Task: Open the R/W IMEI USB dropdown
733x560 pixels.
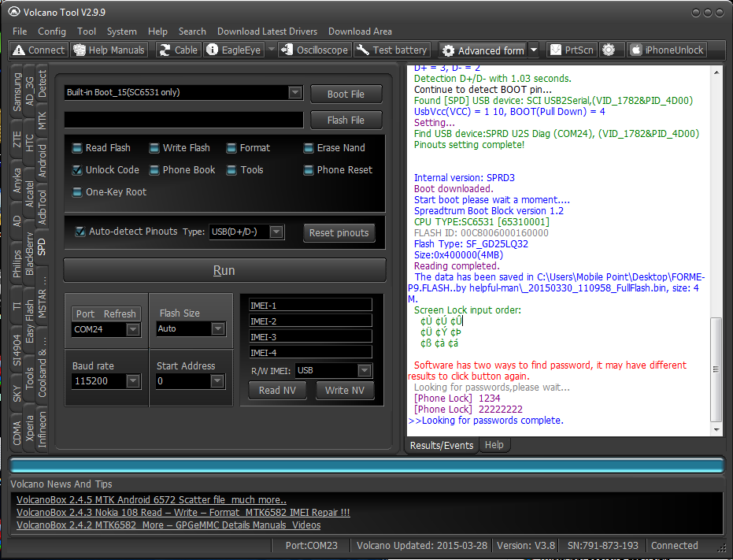Action: (x=365, y=370)
